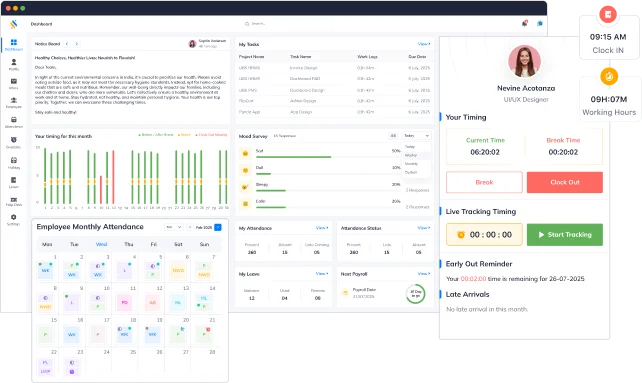642x383 pixels.
Task: Click the Sad mood emoji
Action: (x=245, y=153)
